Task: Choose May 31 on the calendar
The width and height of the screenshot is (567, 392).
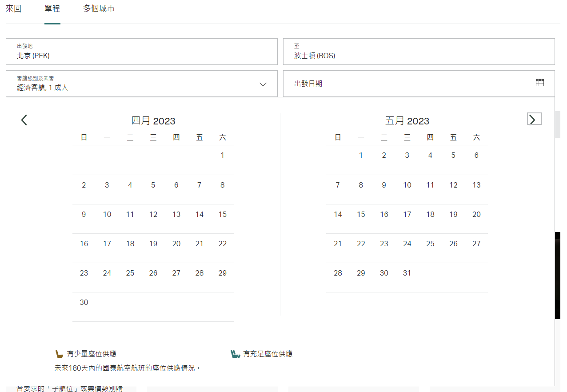Action: click(407, 273)
